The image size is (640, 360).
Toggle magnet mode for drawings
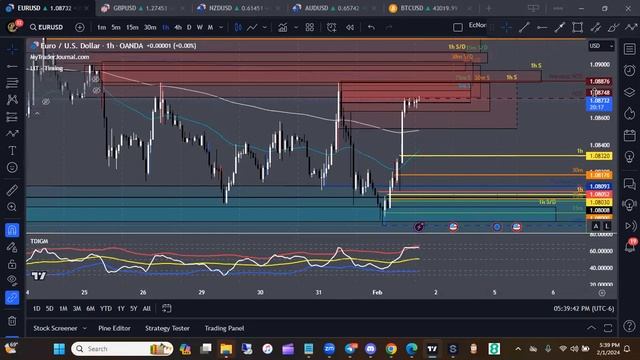coord(12,230)
